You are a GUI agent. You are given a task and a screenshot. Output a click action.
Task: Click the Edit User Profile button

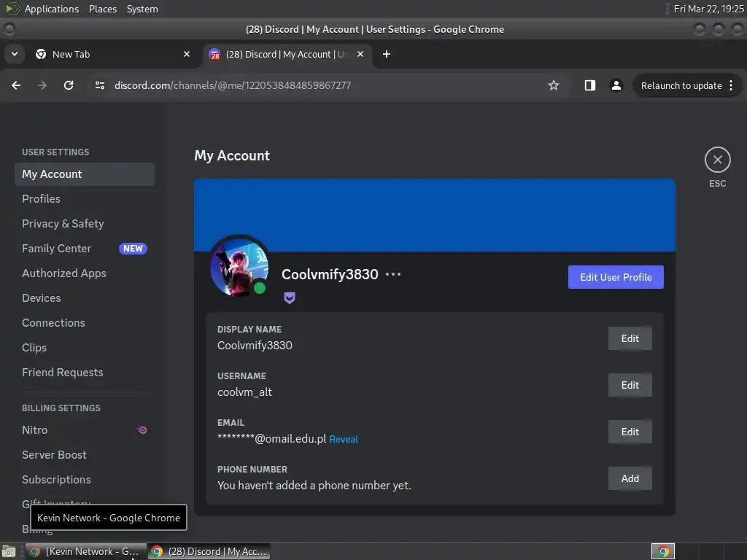[x=616, y=277]
